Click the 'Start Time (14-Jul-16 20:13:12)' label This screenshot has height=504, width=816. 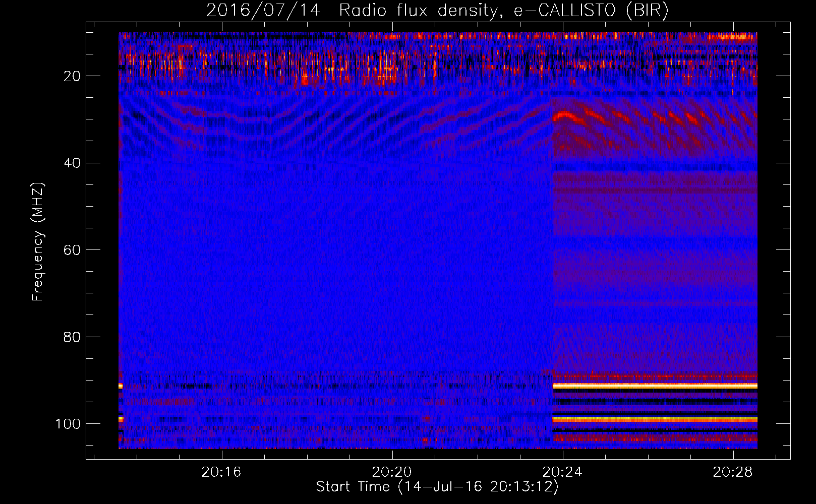pos(437,487)
